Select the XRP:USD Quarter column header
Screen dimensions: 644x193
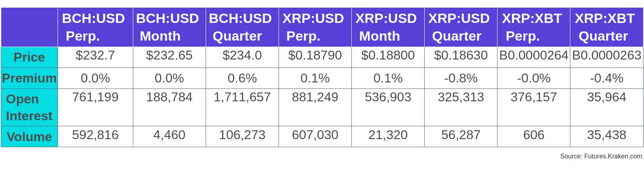pos(460,27)
